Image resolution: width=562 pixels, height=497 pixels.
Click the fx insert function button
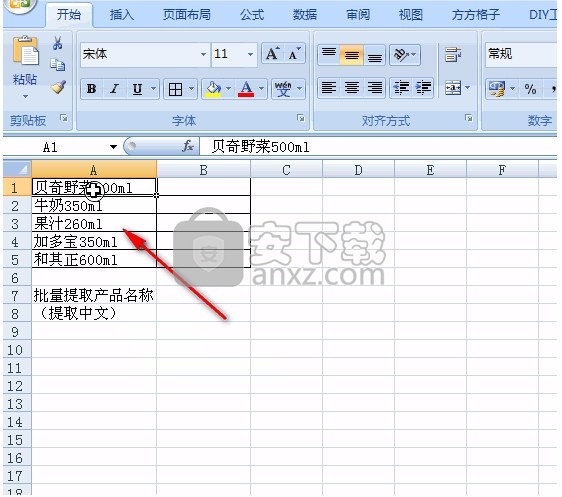point(188,146)
